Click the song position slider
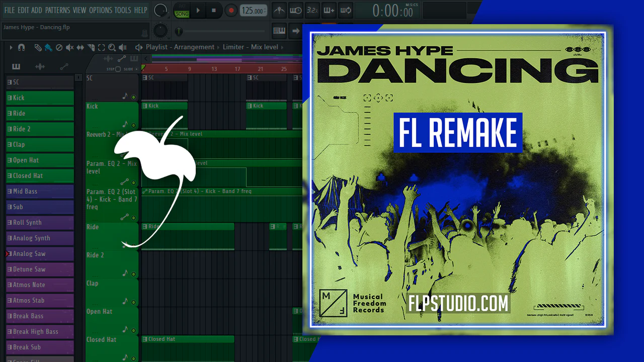This screenshot has width=644, height=362. pos(221,31)
